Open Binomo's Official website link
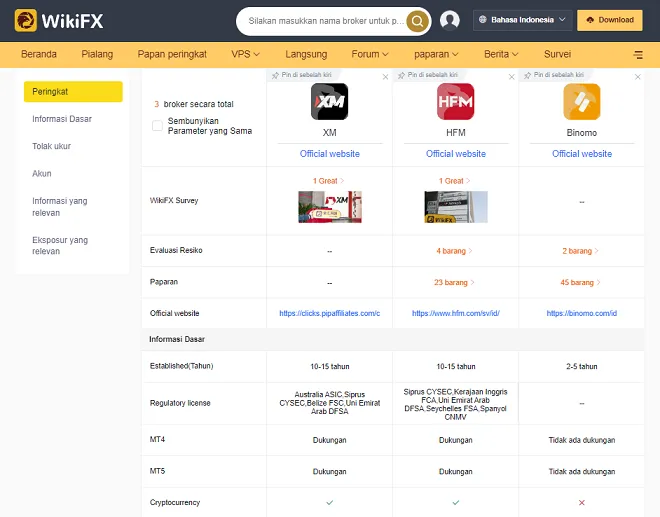This screenshot has height=517, width=660. [582, 154]
